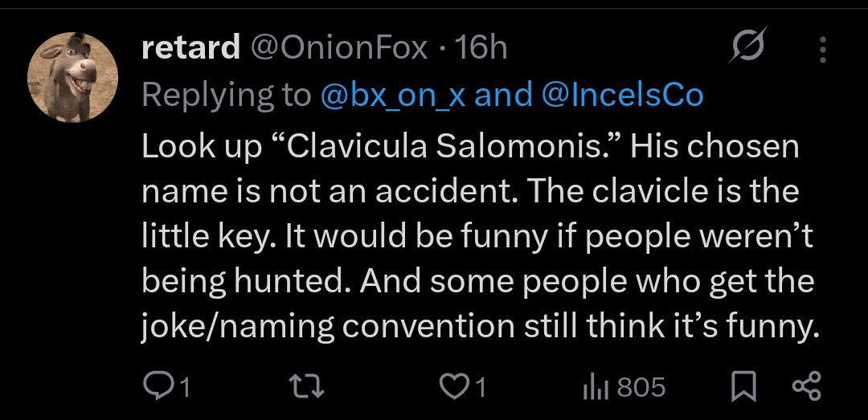This screenshot has height=420, width=868.
Task: Click the 16h timestamp
Action: pyautogui.click(x=481, y=49)
